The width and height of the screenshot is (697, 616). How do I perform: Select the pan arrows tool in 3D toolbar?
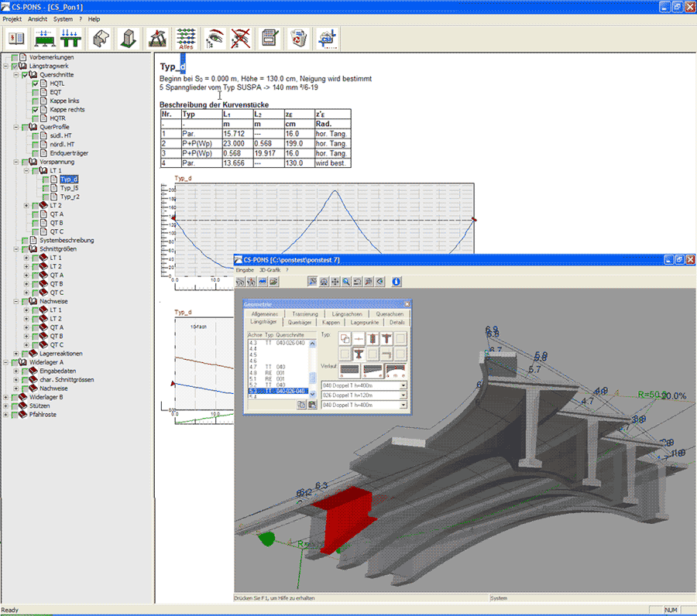(x=335, y=282)
